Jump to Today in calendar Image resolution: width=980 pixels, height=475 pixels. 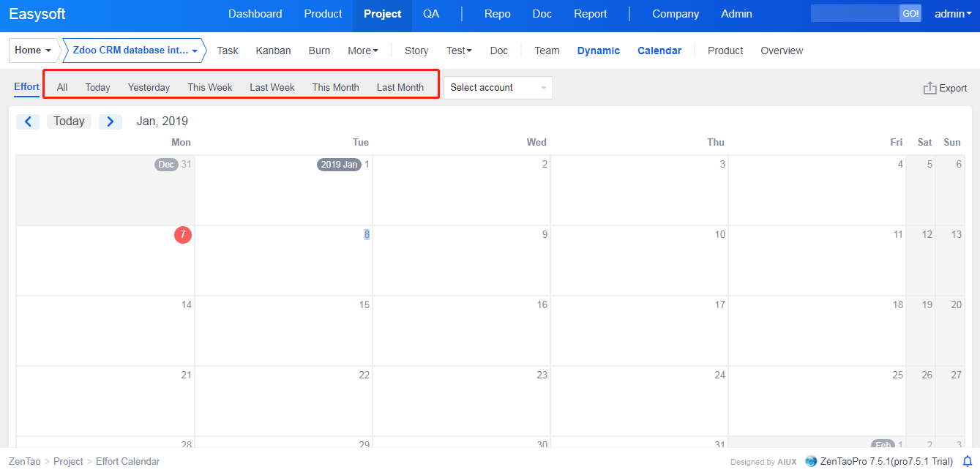click(69, 121)
